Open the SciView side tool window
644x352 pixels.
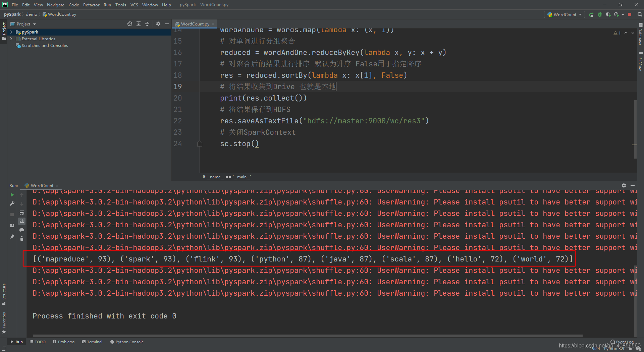pyautogui.click(x=640, y=61)
